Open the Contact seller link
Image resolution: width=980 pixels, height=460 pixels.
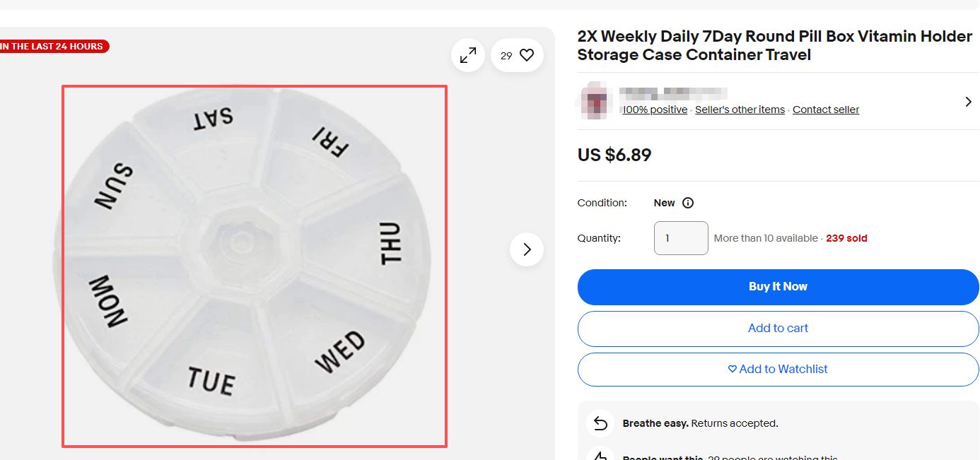point(825,110)
